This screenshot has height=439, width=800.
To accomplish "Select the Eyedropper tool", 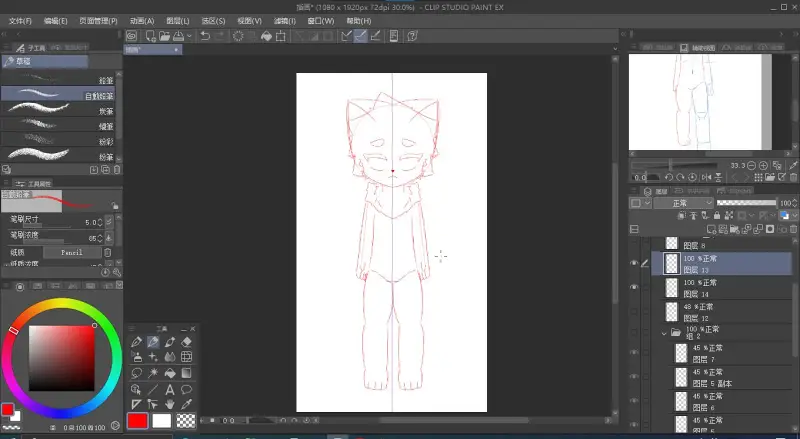I will [186, 404].
